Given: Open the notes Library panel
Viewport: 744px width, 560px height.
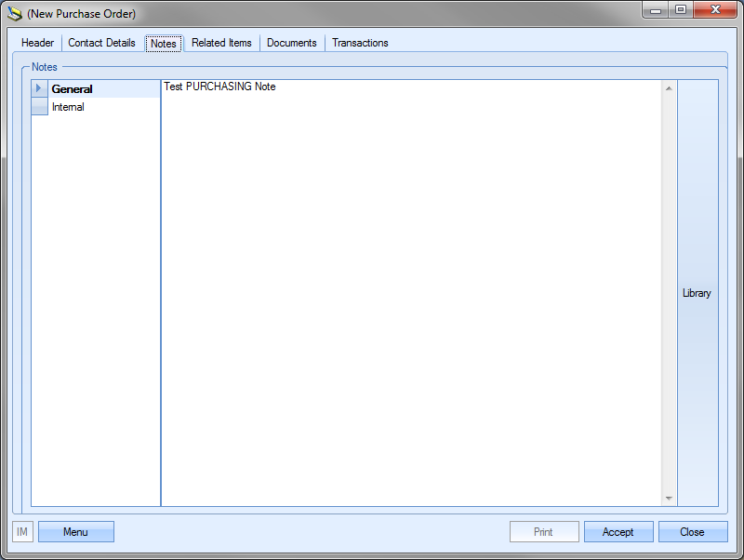Looking at the screenshot, I should pos(697,293).
